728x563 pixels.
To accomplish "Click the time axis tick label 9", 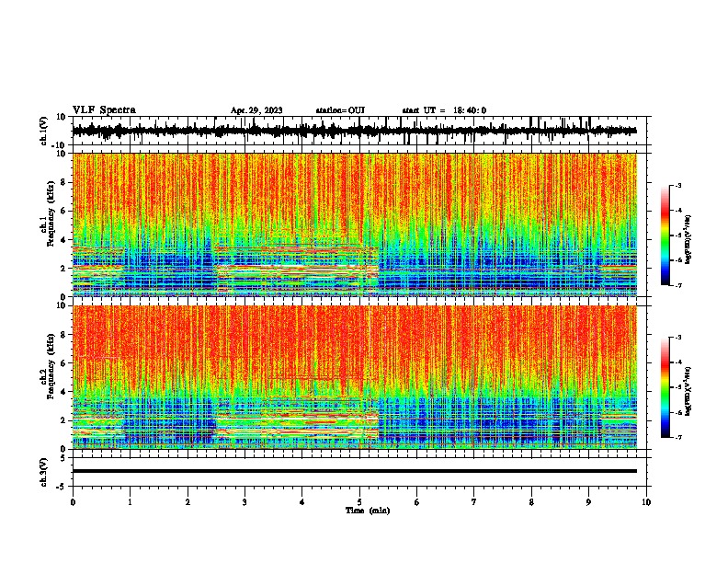I will pos(588,502).
